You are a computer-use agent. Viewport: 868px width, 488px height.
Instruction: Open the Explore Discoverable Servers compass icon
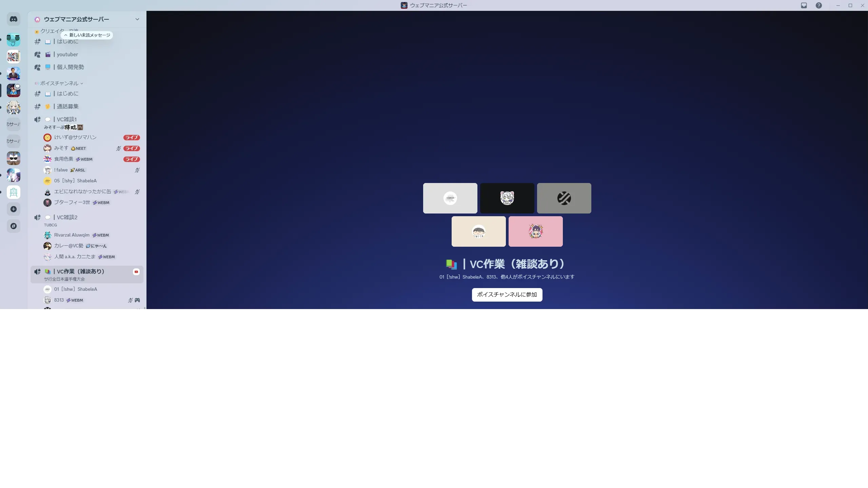(14, 226)
